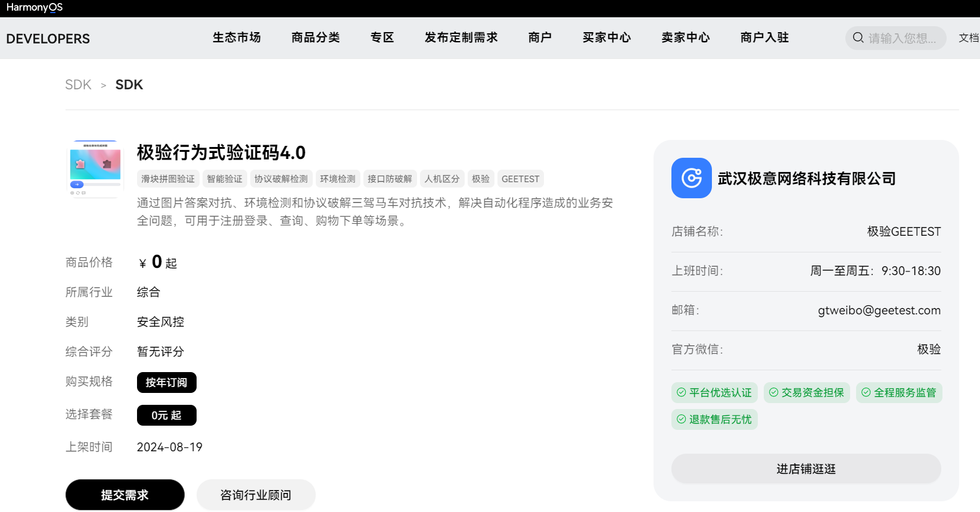
Task: Click the 平台优选认证 badge
Action: tap(714, 392)
